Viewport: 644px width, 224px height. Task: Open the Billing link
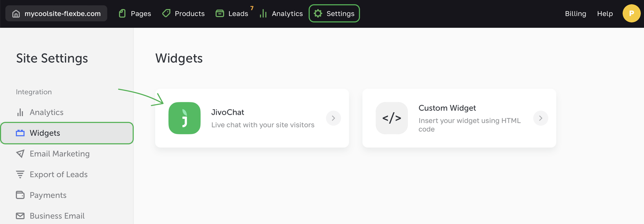pyautogui.click(x=575, y=14)
